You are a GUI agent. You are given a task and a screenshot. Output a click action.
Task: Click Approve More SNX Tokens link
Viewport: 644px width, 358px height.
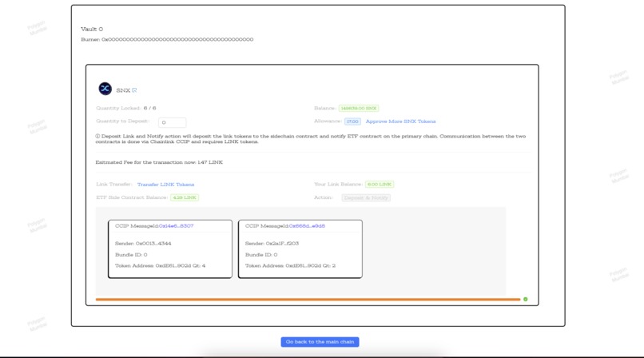[400, 121]
